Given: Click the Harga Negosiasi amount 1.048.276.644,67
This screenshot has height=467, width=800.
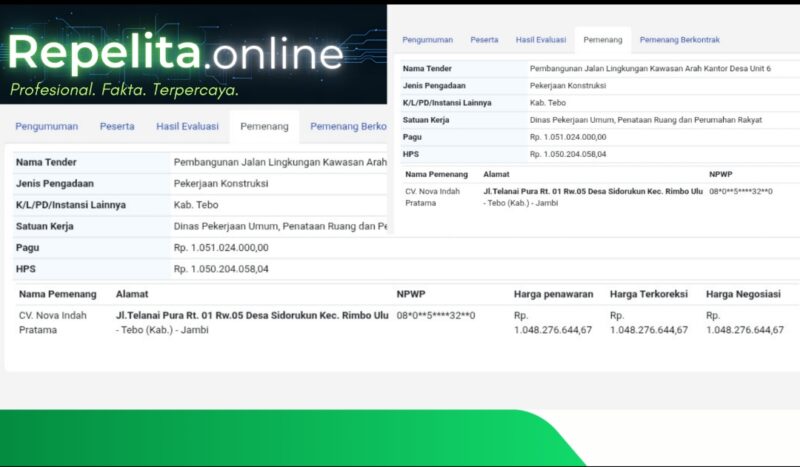Looking at the screenshot, I should [x=745, y=330].
